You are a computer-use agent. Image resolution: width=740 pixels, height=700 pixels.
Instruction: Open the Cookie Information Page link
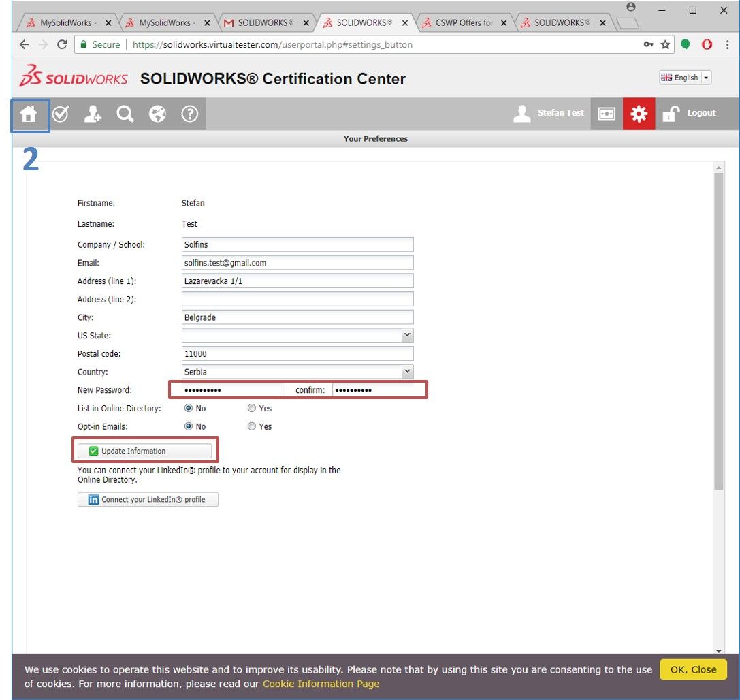coord(321,684)
